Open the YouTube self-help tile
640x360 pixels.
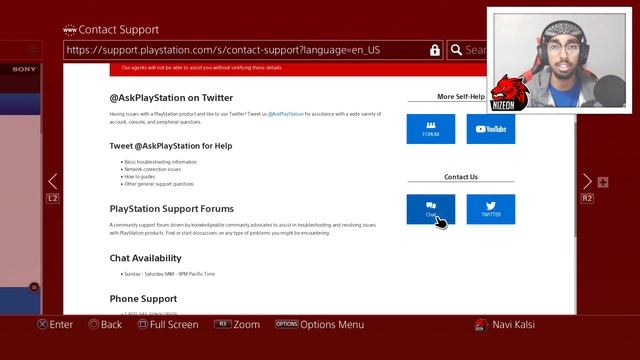click(491, 129)
